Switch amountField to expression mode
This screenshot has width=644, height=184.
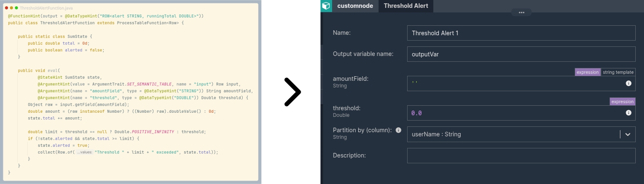[x=588, y=72]
